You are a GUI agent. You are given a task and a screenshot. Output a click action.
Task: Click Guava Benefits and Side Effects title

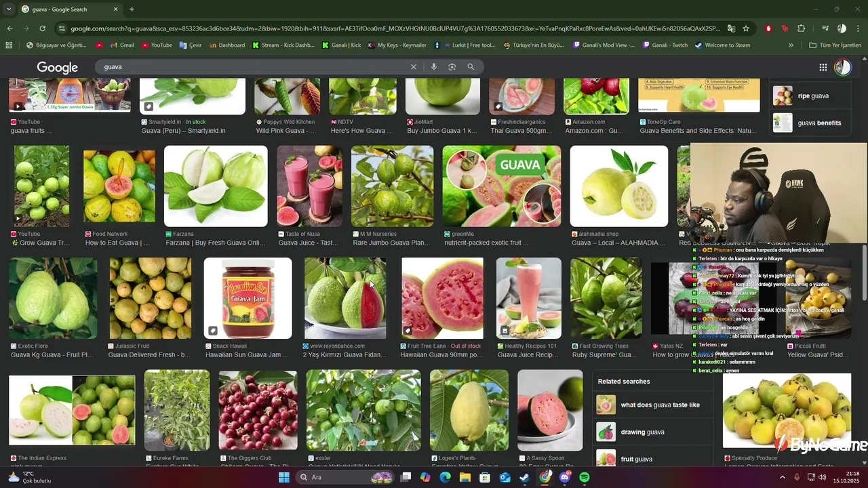pos(698,131)
